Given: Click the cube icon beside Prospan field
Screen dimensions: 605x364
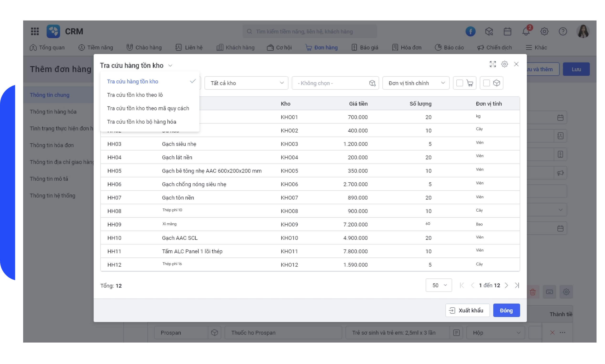Looking at the screenshot, I should (x=214, y=332).
